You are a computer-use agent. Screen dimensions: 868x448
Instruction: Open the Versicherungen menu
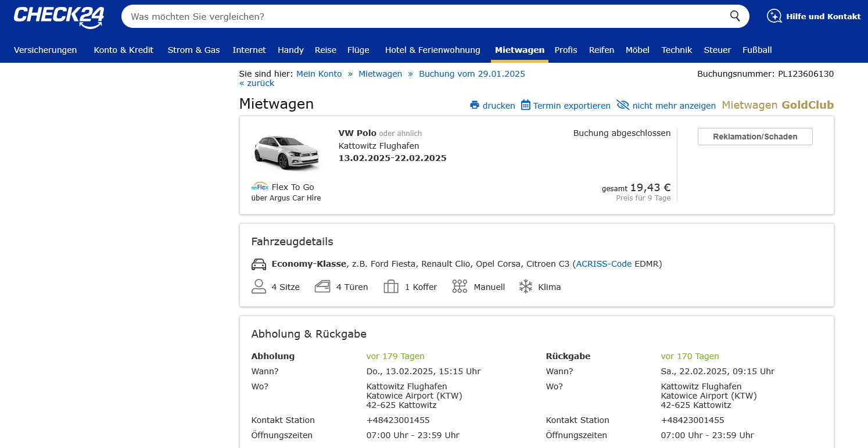click(x=45, y=50)
